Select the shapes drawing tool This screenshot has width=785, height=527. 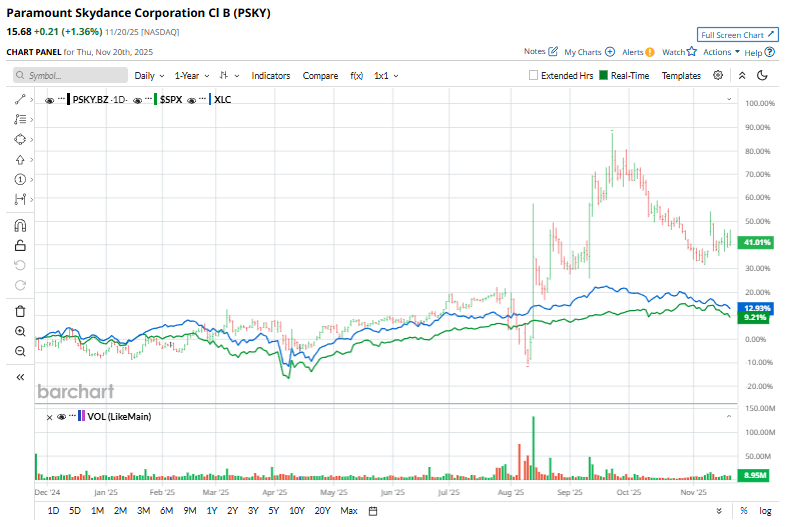(20, 140)
